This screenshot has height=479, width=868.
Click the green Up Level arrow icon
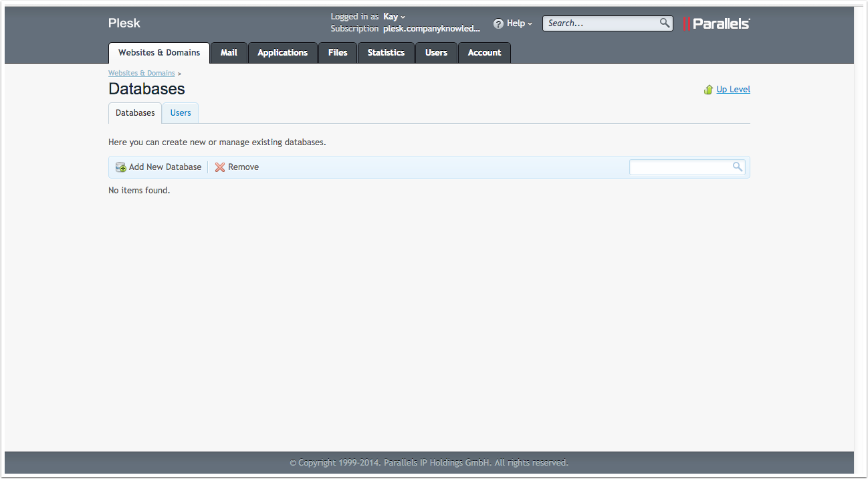(x=709, y=90)
